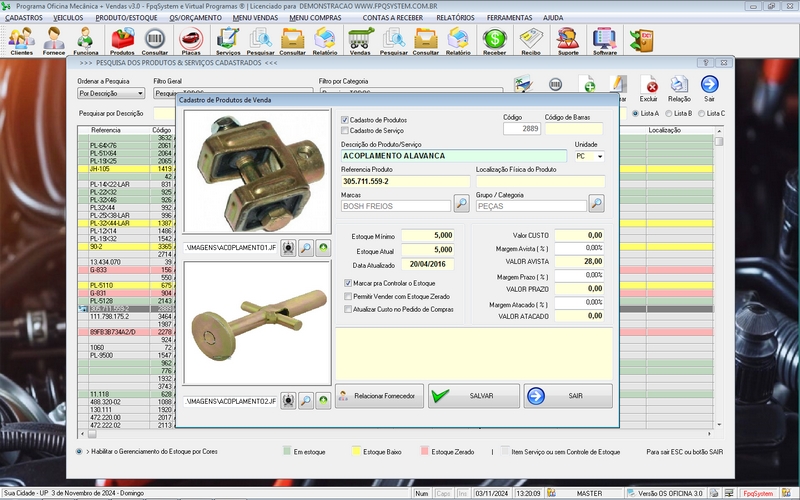Check the Cadastro de Serviço checkbox

click(x=346, y=130)
